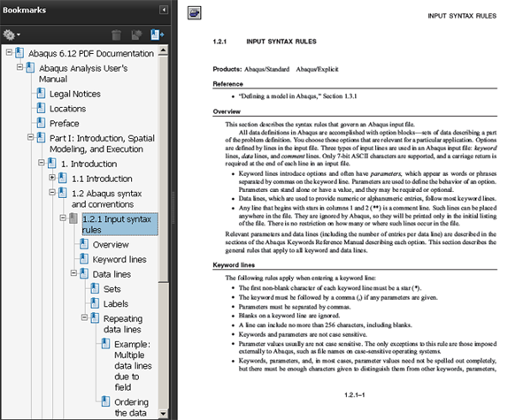Open Abaqus 6.12 PDF Documentation root bookmark
531x420 pixels.
(x=91, y=53)
